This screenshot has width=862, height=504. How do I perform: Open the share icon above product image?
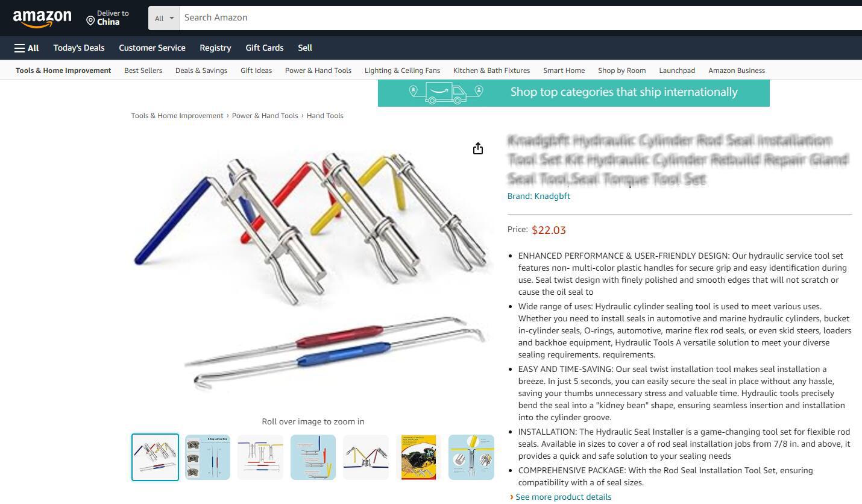coord(478,148)
